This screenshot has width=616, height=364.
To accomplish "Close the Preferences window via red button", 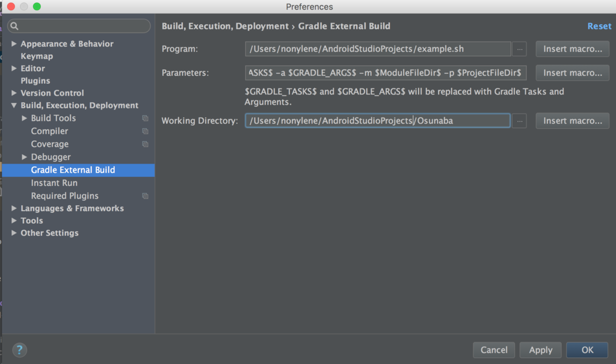I will pyautogui.click(x=11, y=6).
